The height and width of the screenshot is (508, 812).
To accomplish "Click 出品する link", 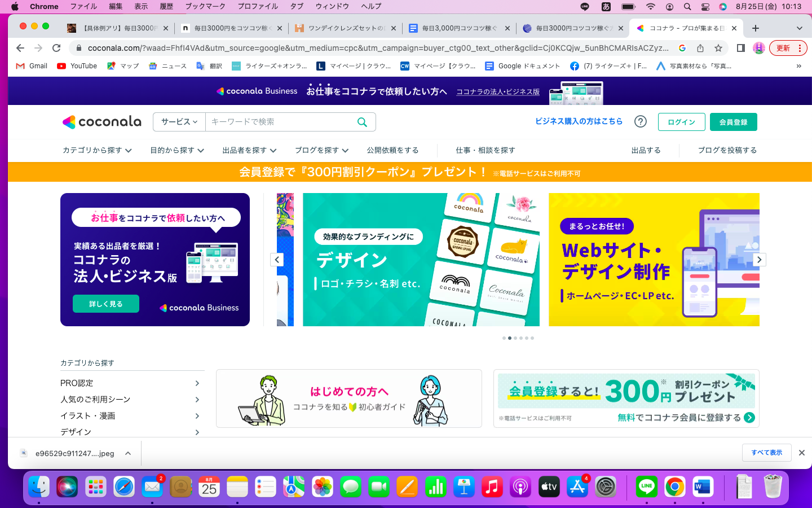I will click(646, 150).
